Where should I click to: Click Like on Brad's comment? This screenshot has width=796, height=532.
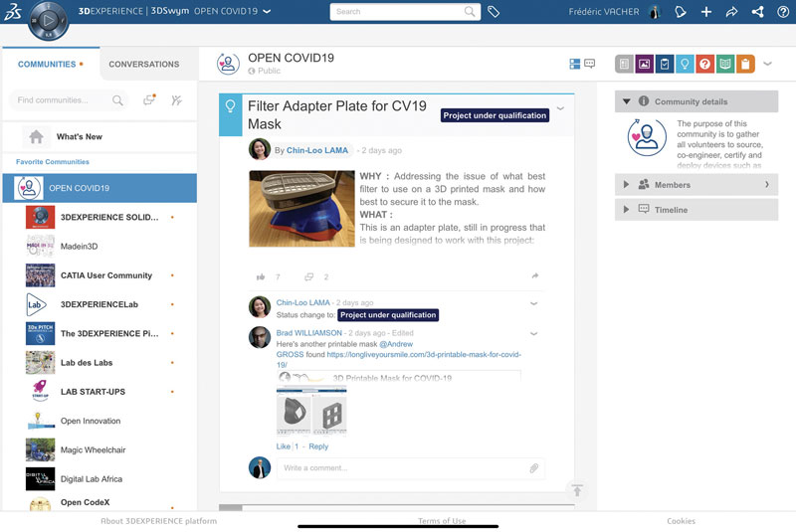pos(284,446)
